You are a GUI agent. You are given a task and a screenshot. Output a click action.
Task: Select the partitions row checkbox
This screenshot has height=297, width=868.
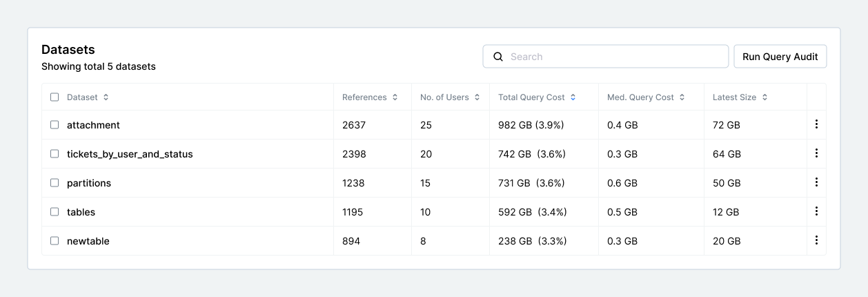pos(55,183)
